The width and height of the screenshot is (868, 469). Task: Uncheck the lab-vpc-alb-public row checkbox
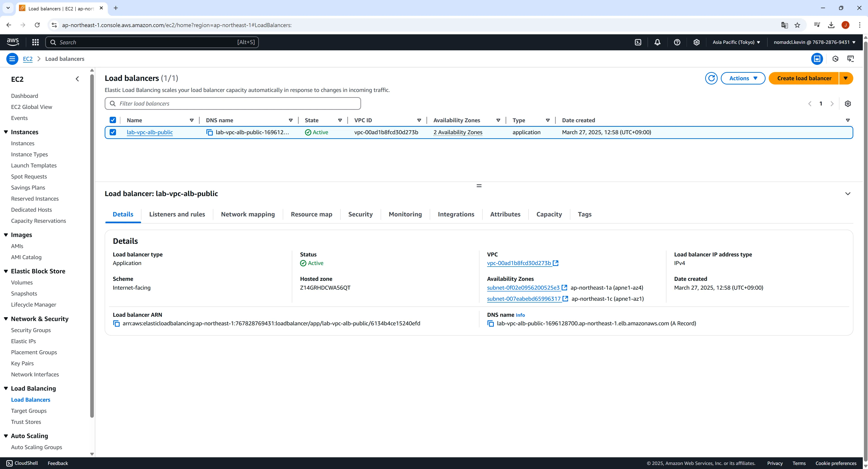(x=113, y=132)
